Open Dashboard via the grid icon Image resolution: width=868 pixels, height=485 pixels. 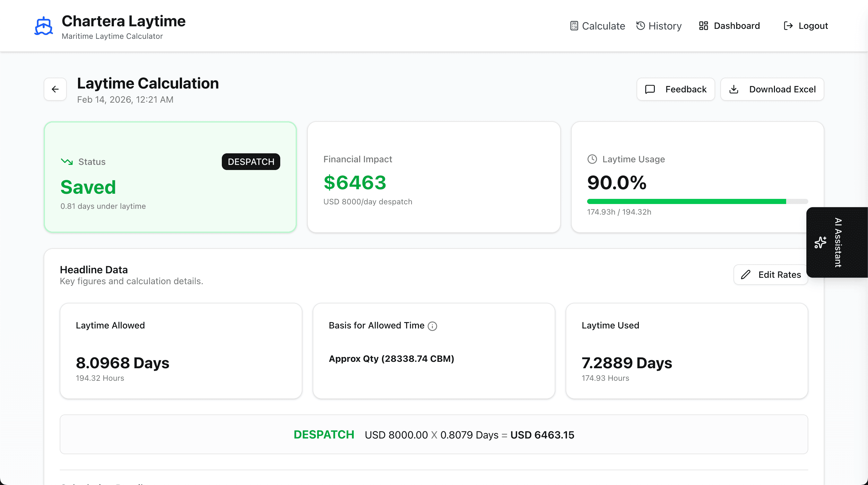click(x=703, y=26)
